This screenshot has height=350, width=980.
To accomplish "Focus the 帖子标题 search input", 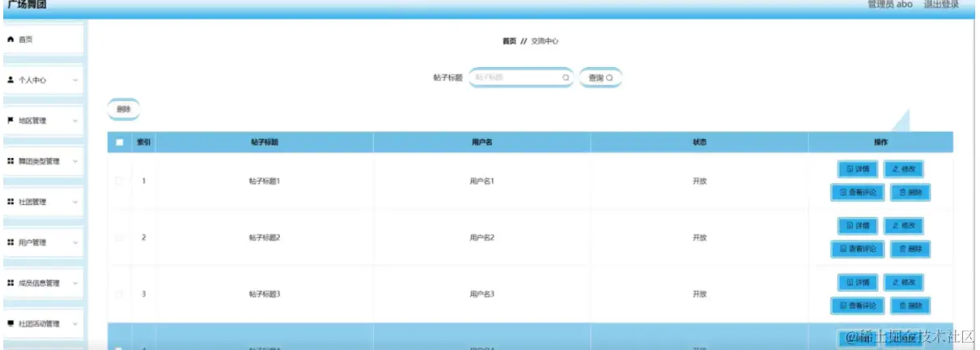I will click(x=521, y=78).
